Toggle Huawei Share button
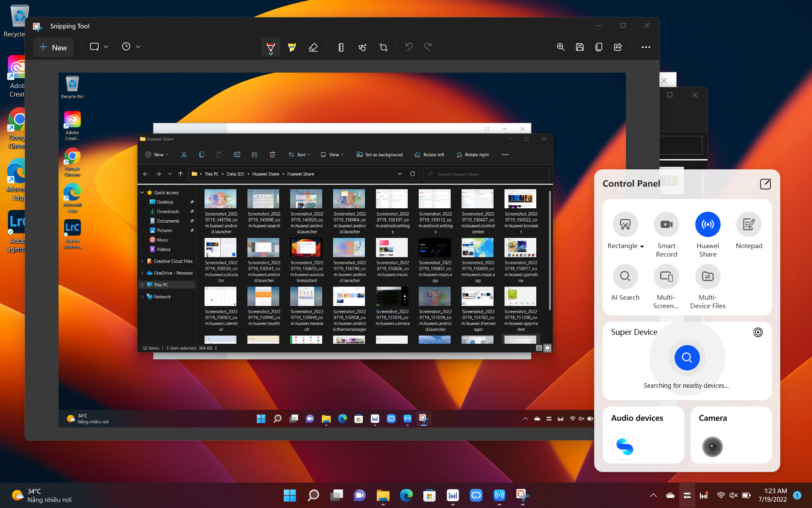Screen dimensions: 812x508 (708, 224)
